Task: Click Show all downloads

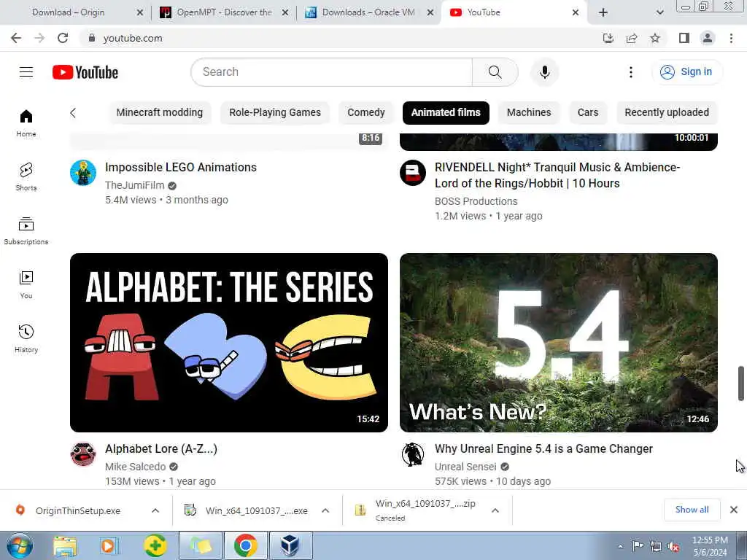Action: [x=692, y=510]
